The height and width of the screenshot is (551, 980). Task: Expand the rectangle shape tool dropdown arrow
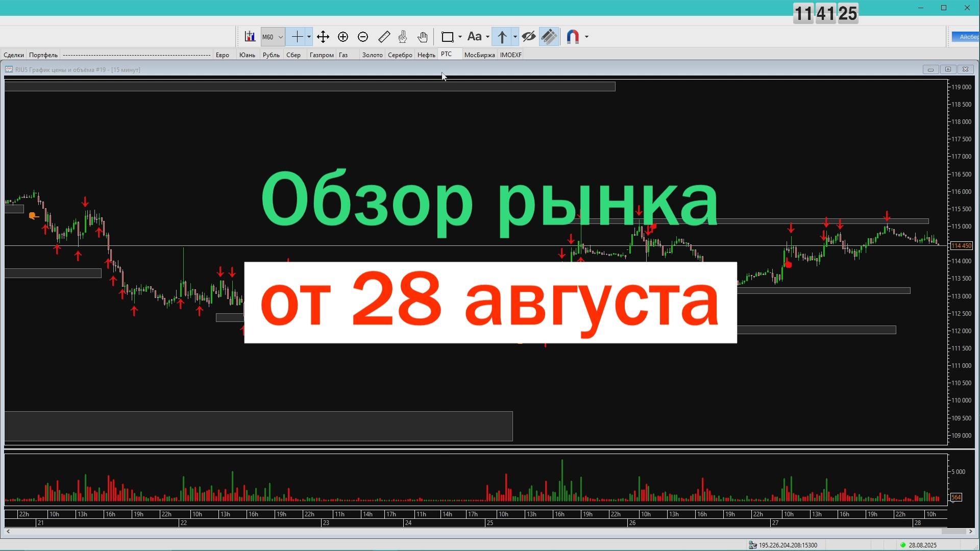pos(460,37)
